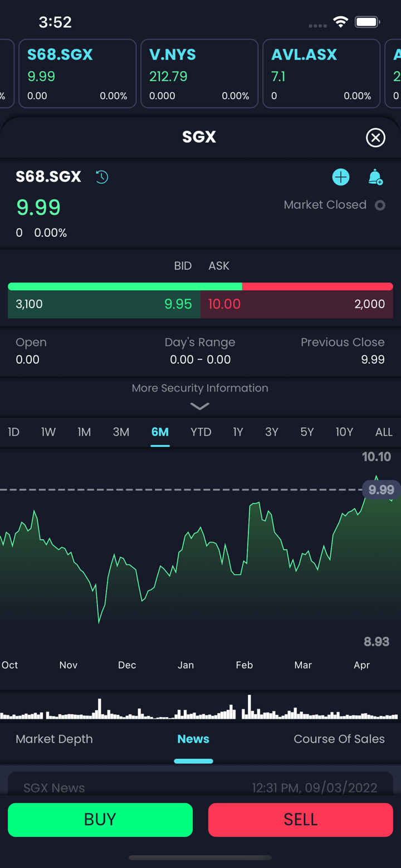Select the ALL chart range
The height and width of the screenshot is (868, 401).
point(384,432)
